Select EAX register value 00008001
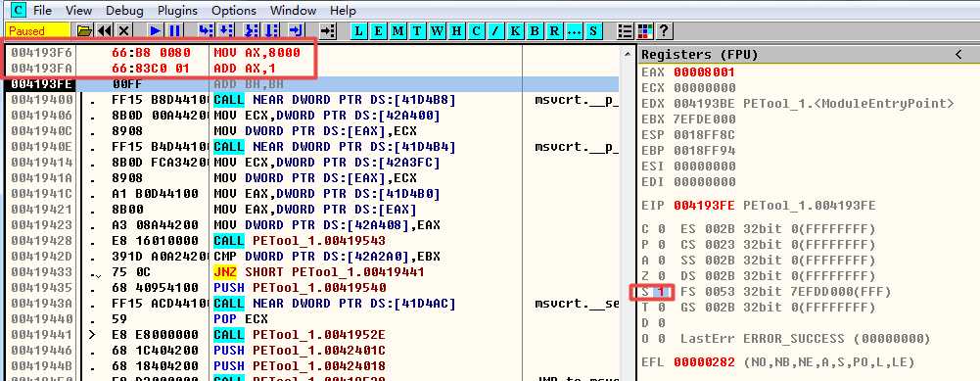The width and height of the screenshot is (980, 381). [704, 71]
